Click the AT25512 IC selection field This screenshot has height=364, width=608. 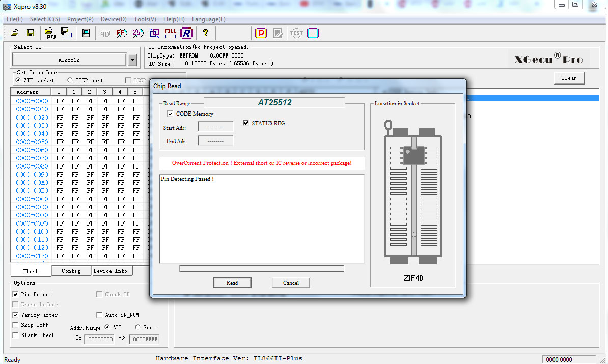69,60
